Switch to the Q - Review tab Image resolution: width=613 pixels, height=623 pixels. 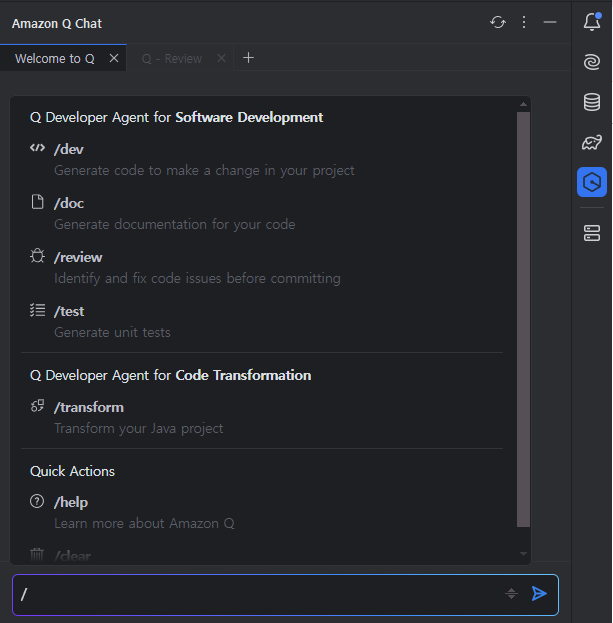pos(172,58)
